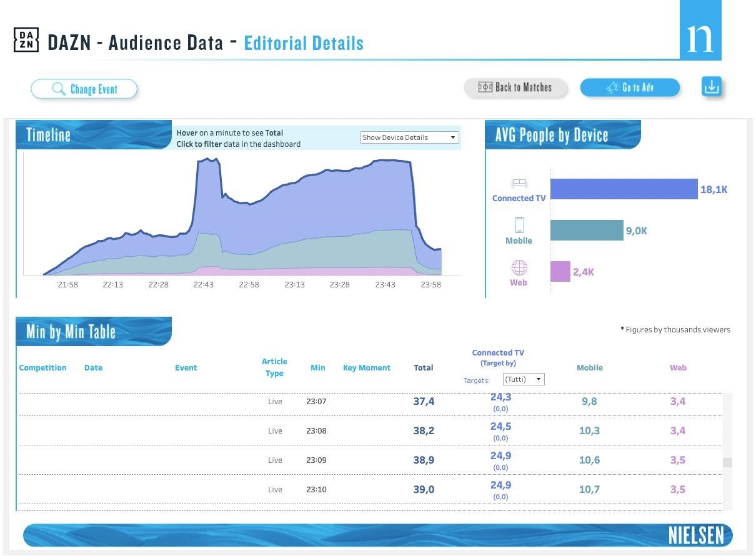Click the DAZN logo icon
The width and height of the screenshot is (756, 556).
point(26,40)
